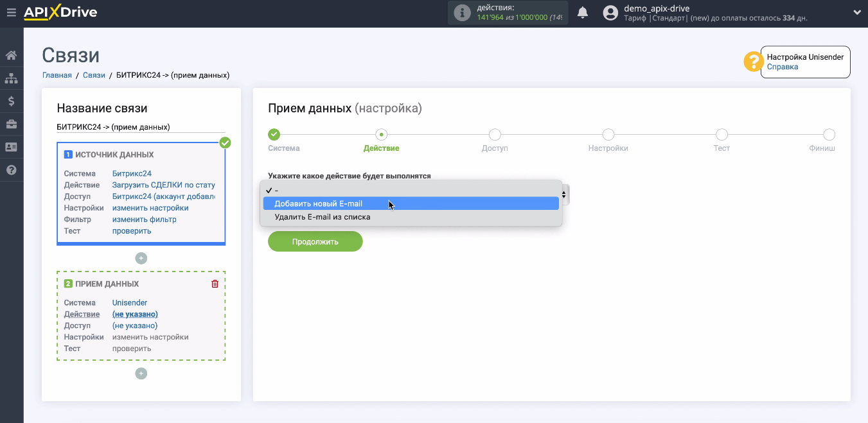Expand the account menu chevron
The height and width of the screenshot is (423, 868).
pyautogui.click(x=857, y=12)
